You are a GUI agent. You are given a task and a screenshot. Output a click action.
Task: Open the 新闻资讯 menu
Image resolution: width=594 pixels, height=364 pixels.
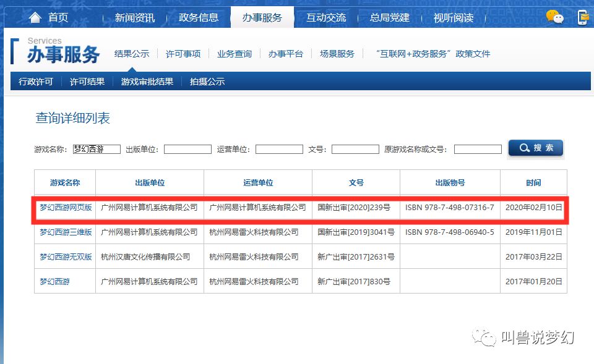137,17
